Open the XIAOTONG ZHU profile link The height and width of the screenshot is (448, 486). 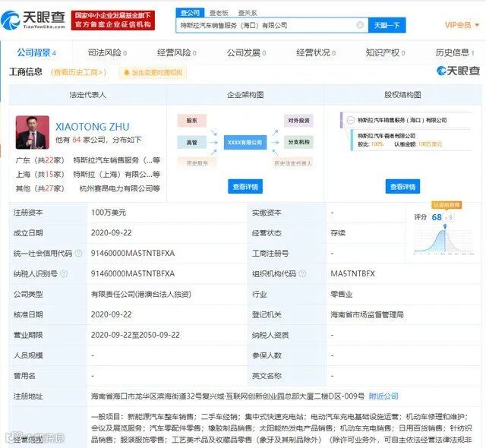click(93, 127)
